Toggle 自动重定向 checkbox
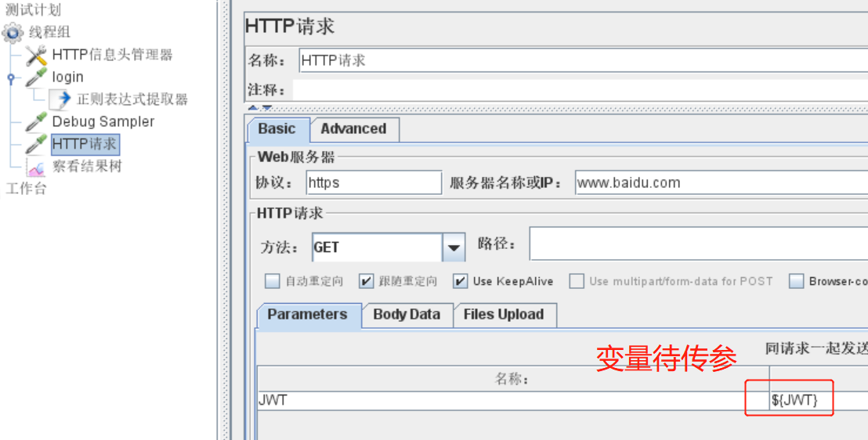Screen dimensions: 868x440 point(272,281)
